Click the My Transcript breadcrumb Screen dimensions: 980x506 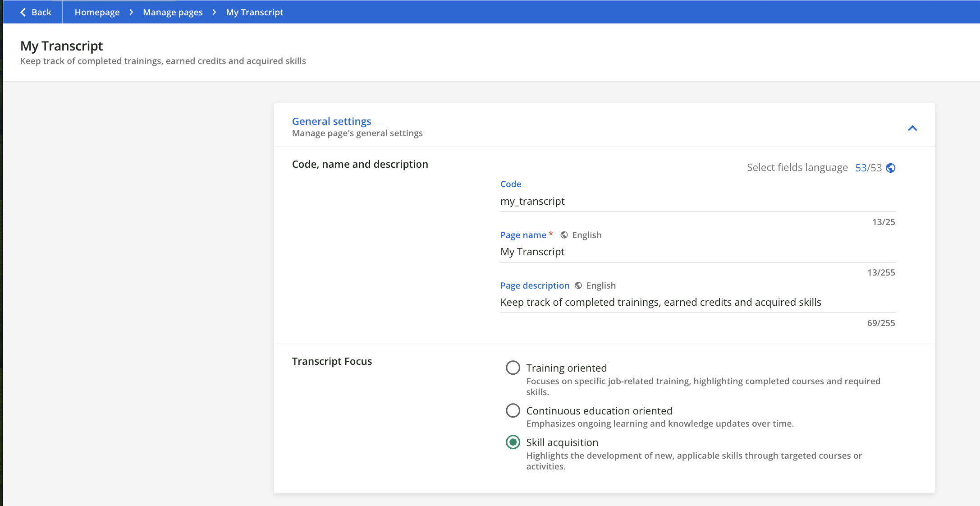click(x=254, y=12)
